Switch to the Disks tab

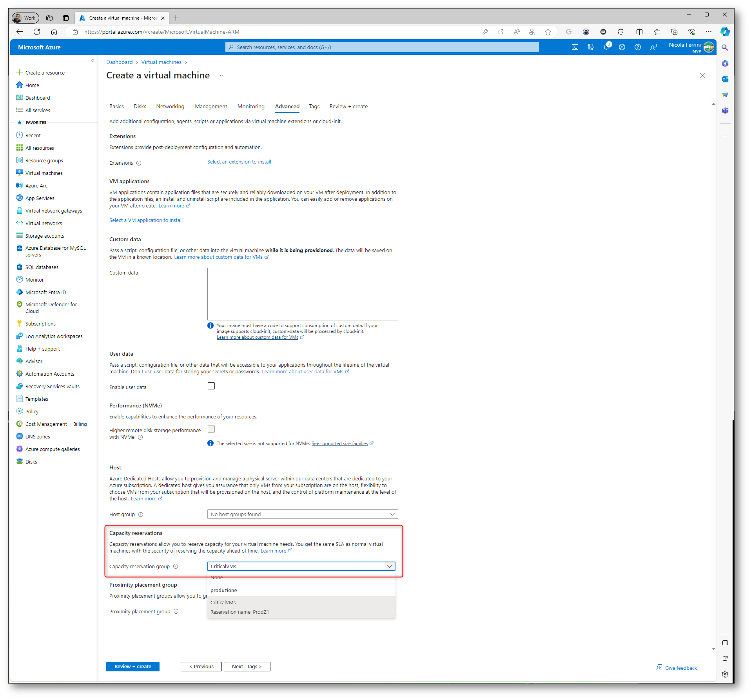tap(140, 106)
